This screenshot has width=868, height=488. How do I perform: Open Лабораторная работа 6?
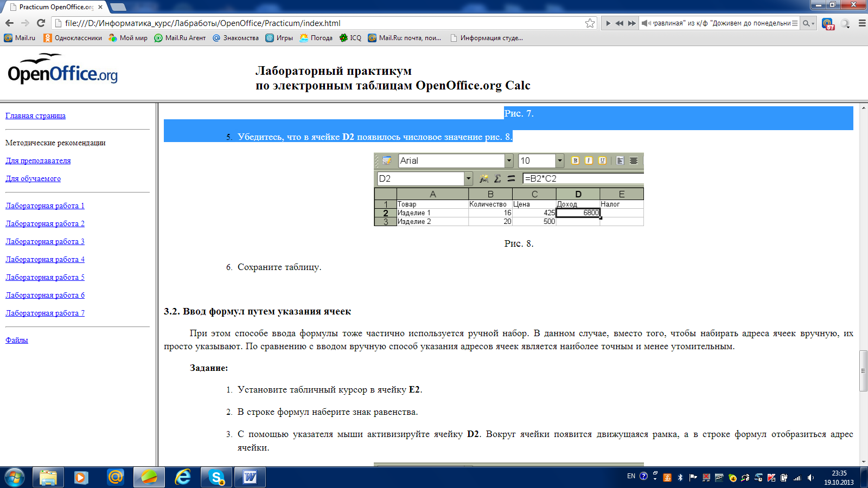coord(45,295)
